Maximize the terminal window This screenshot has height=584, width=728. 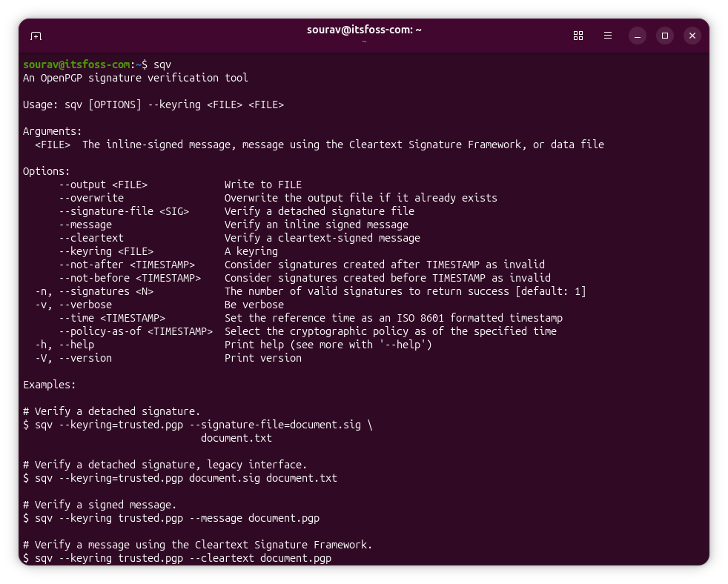[x=665, y=36]
